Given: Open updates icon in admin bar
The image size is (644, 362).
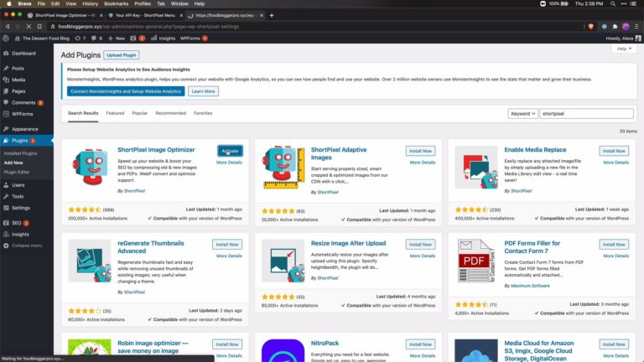Looking at the screenshot, I should (80, 39).
